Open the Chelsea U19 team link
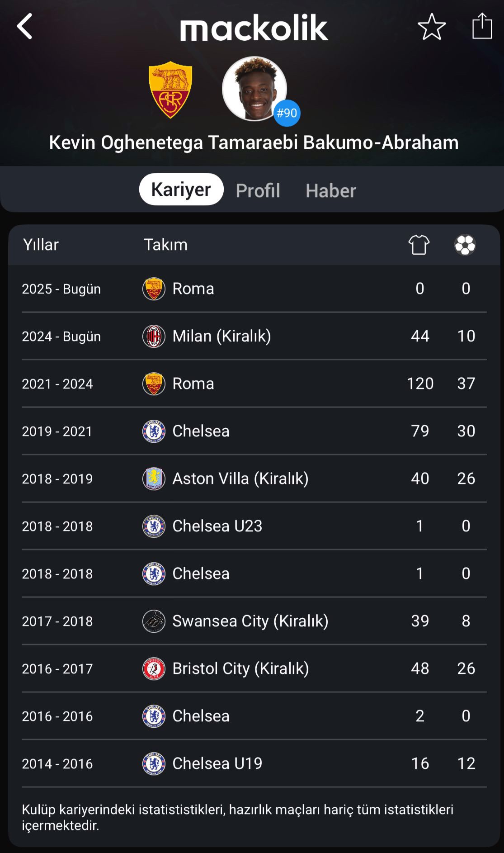 click(x=217, y=763)
